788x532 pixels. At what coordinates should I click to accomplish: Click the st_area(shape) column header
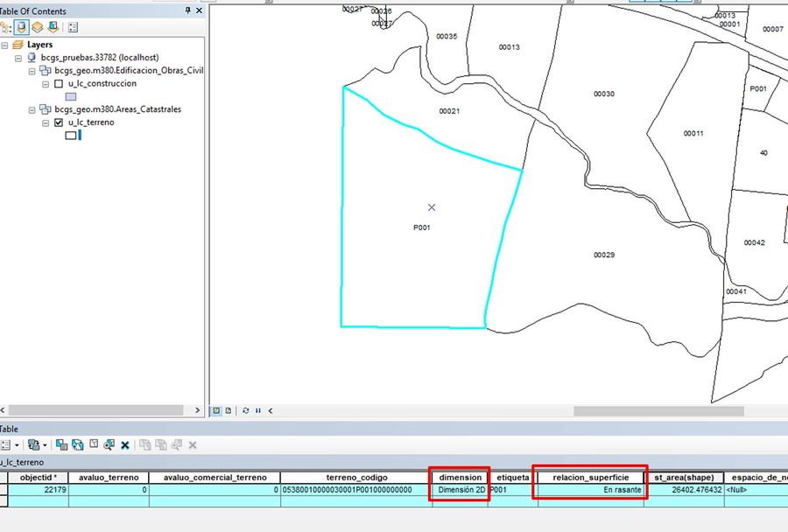click(x=684, y=477)
